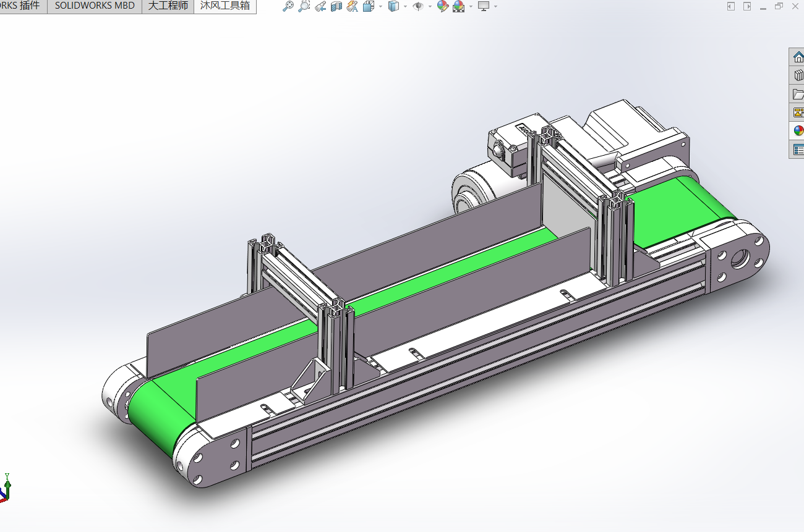
Task: Switch to the SOLIDWORKS MBD tab
Action: 95,6
